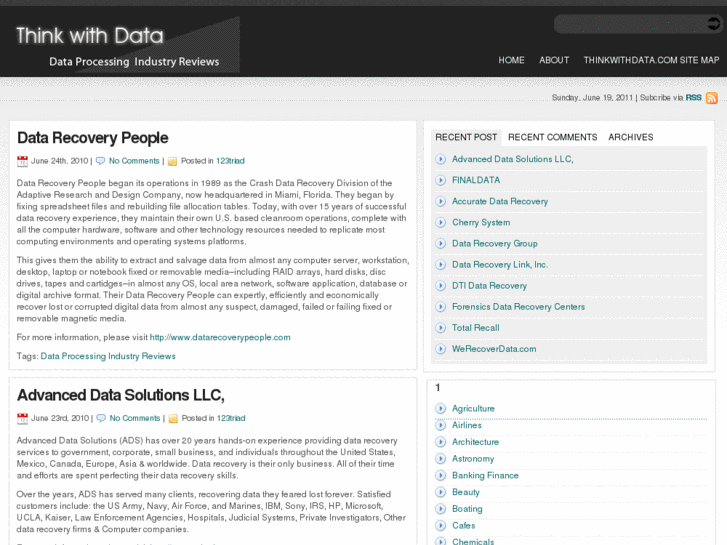Open the Cafes category link
Viewport: 727px width, 545px height.
(x=464, y=526)
